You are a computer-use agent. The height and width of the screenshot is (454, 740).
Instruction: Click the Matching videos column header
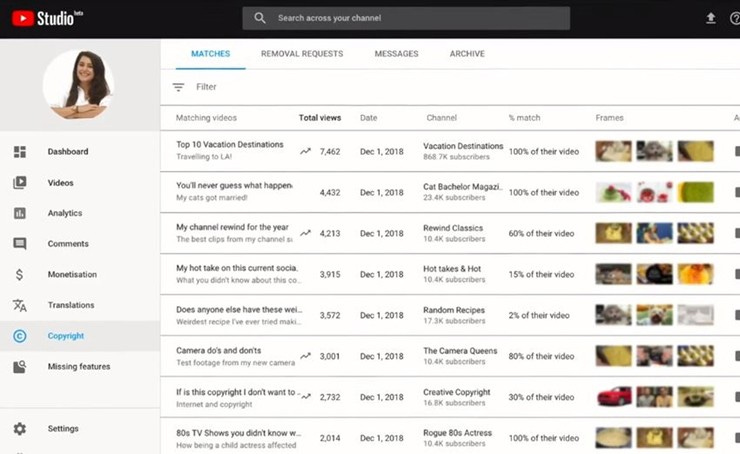coord(206,118)
